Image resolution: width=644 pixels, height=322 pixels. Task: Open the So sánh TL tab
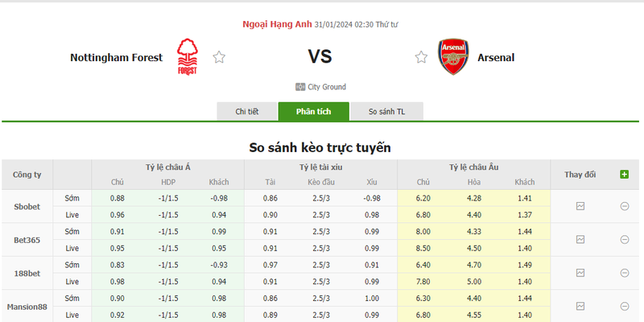pyautogui.click(x=386, y=111)
